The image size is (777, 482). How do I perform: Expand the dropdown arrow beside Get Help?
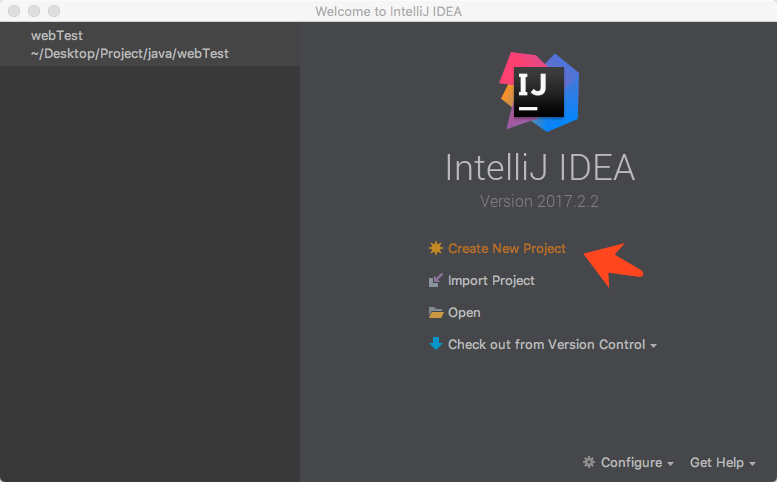pos(752,464)
